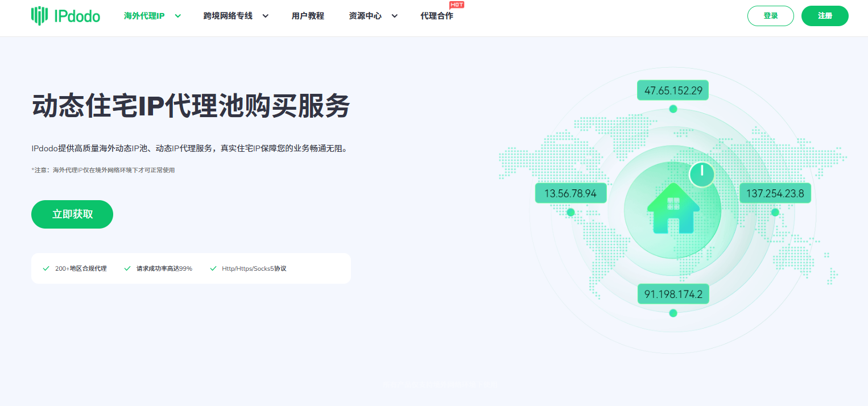Click the green house icon
This screenshot has height=406, width=868.
tap(673, 208)
